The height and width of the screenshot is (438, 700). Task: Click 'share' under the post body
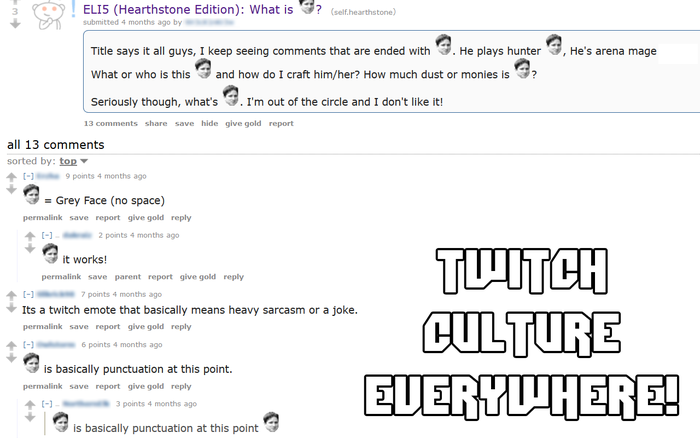coord(156,123)
